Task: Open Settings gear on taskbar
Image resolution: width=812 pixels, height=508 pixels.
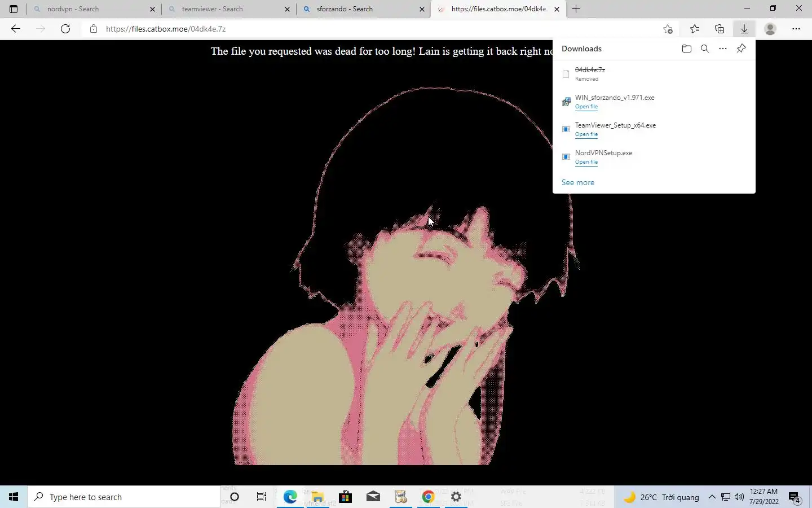Action: (456, 497)
